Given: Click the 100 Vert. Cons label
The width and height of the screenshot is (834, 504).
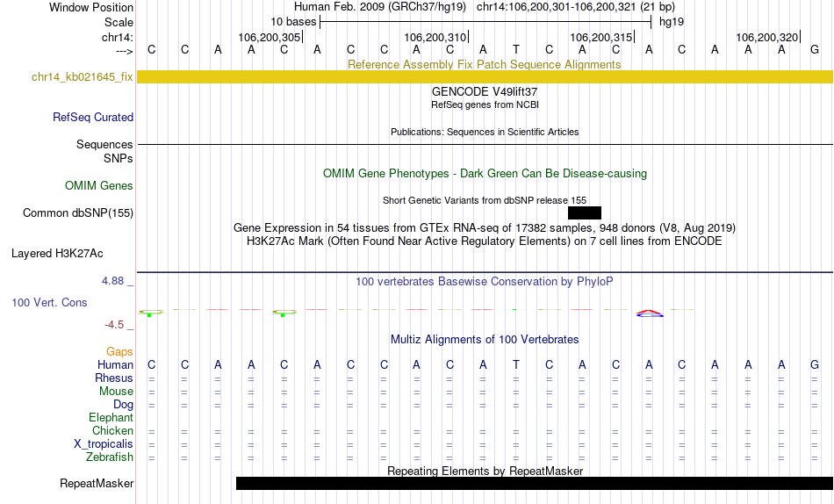Looking at the screenshot, I should (x=49, y=302).
